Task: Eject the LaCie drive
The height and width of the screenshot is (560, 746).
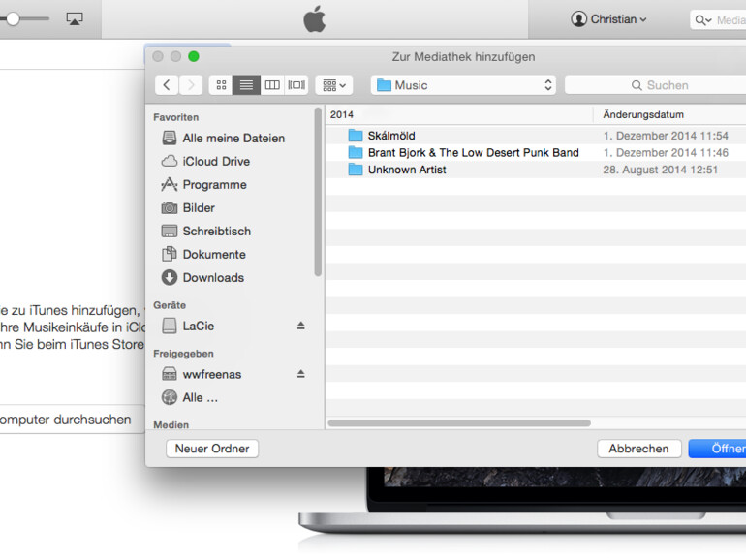Action: point(300,327)
